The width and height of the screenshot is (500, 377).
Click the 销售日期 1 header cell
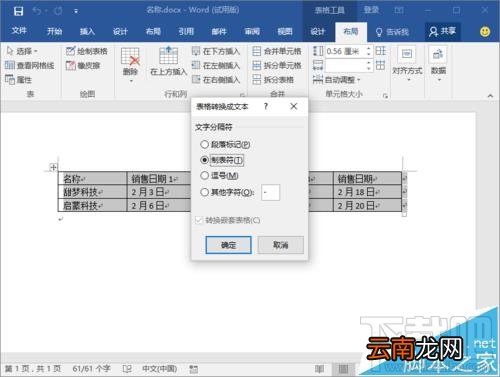point(159,179)
